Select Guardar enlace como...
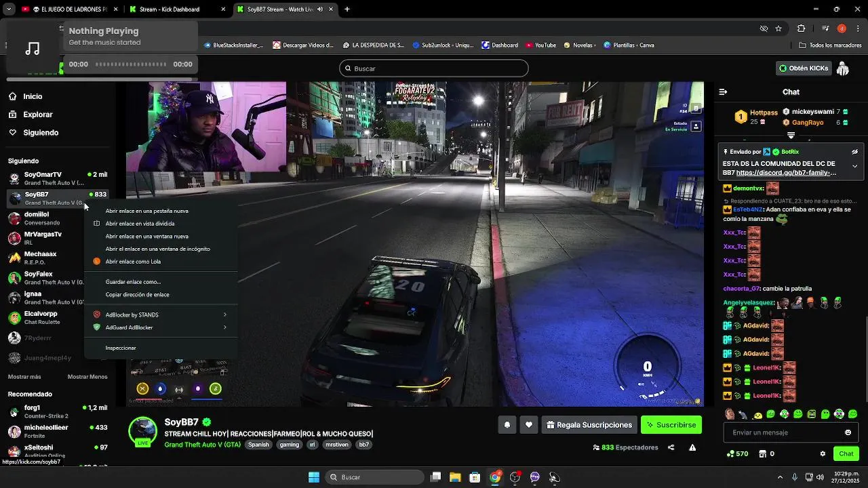 161,282
